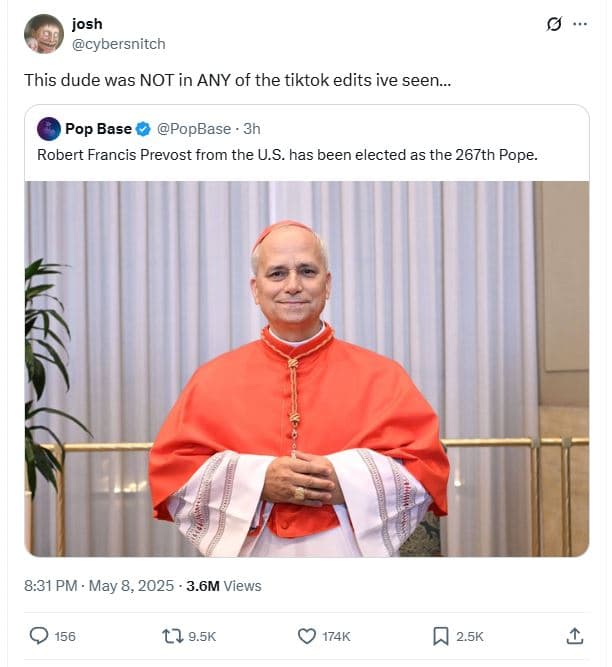The width and height of the screenshot is (612, 667).
Task: View the 3.6M Views analytics
Action: [223, 586]
